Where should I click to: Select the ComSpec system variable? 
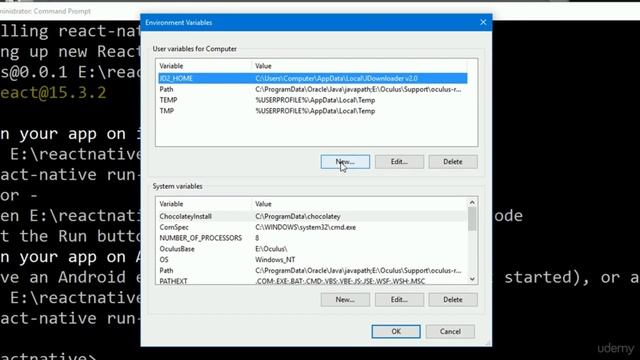pyautogui.click(x=313, y=227)
